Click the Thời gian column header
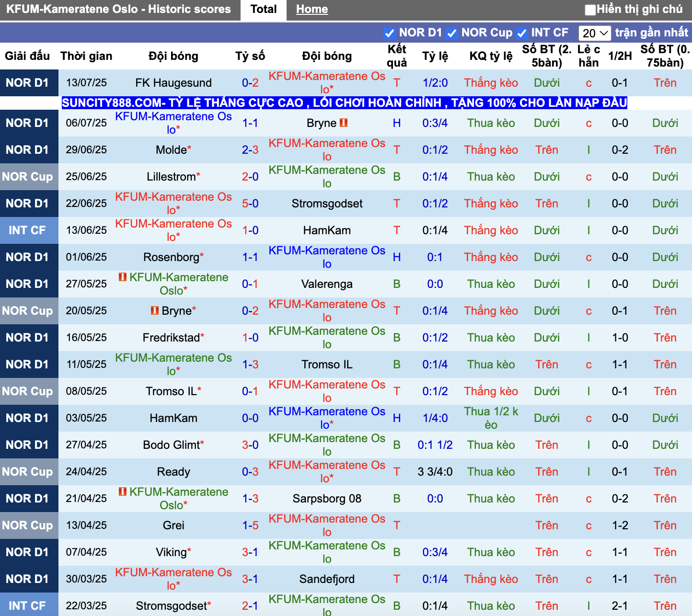Screen dimensions: 692x616 coord(86,56)
